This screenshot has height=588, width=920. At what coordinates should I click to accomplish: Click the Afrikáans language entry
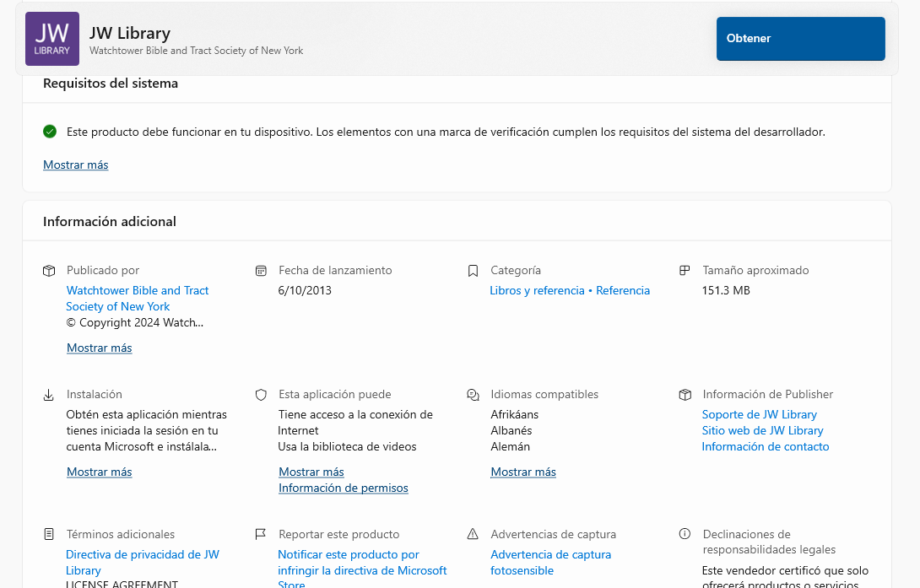coord(515,414)
